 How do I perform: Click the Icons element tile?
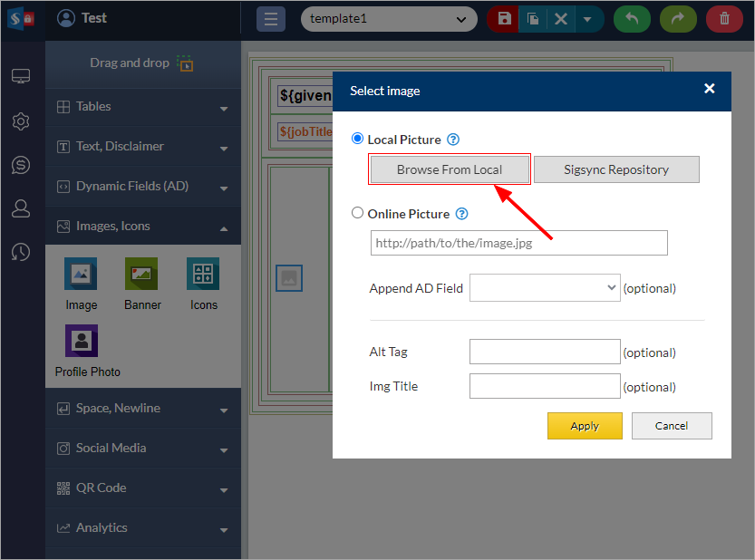[x=203, y=274]
